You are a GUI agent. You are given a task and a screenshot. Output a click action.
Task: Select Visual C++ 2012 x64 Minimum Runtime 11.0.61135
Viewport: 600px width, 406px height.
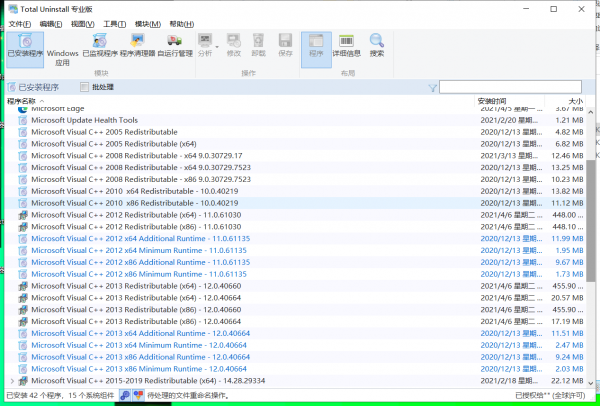[295, 251]
